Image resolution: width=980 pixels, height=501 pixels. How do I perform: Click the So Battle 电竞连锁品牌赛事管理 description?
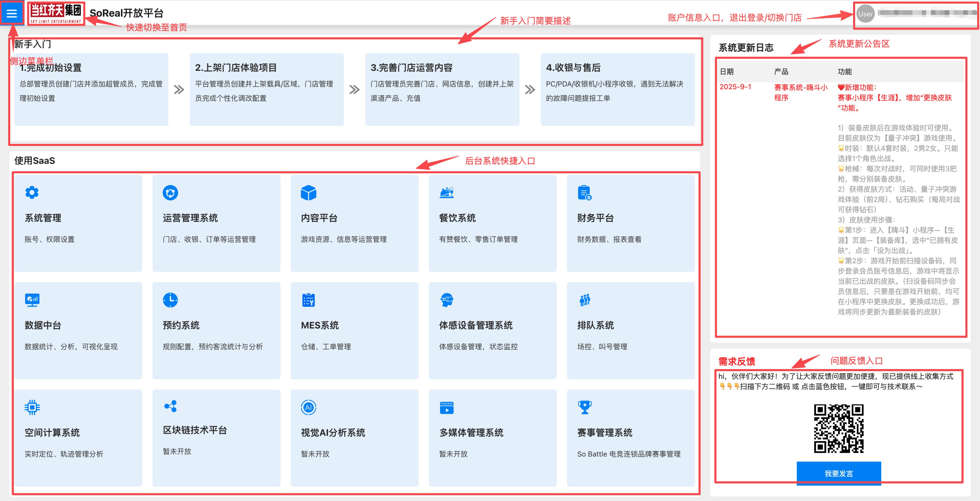pyautogui.click(x=628, y=454)
